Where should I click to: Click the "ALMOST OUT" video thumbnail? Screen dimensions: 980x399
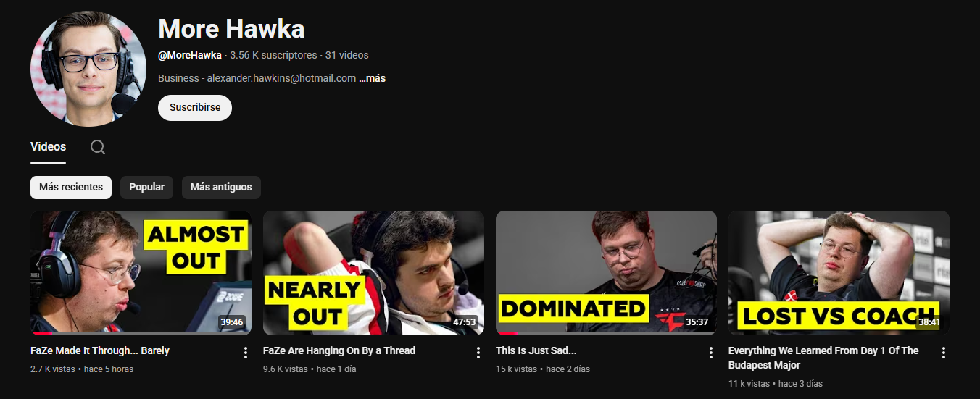click(141, 273)
